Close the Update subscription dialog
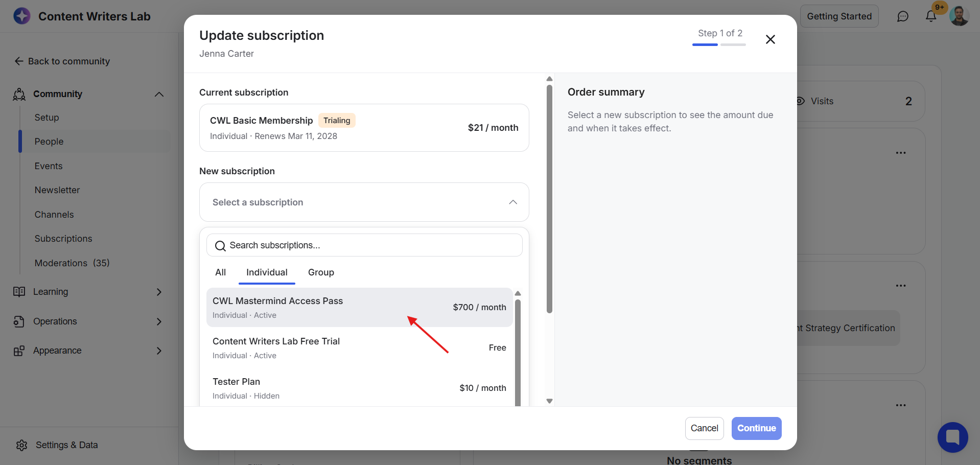 tap(771, 39)
